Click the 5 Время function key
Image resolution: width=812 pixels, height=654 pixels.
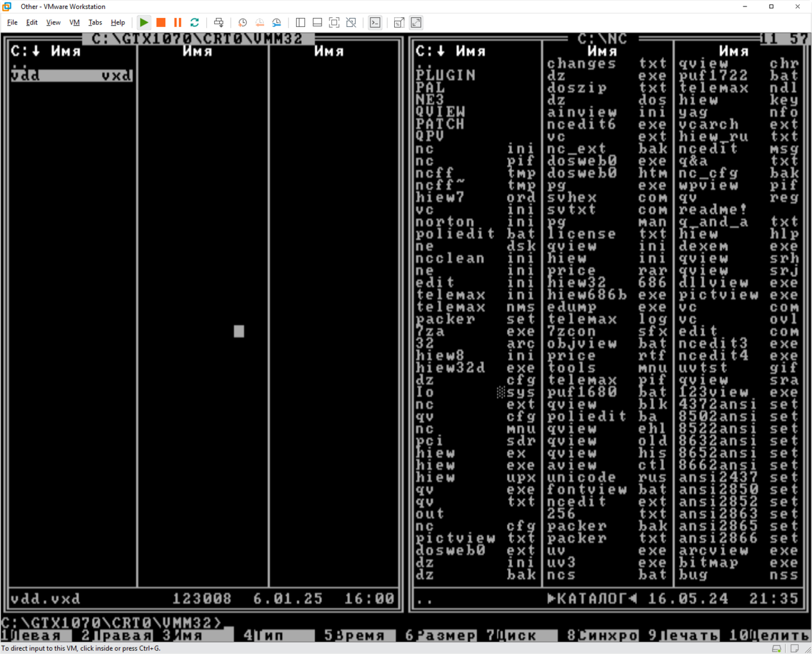coord(360,635)
